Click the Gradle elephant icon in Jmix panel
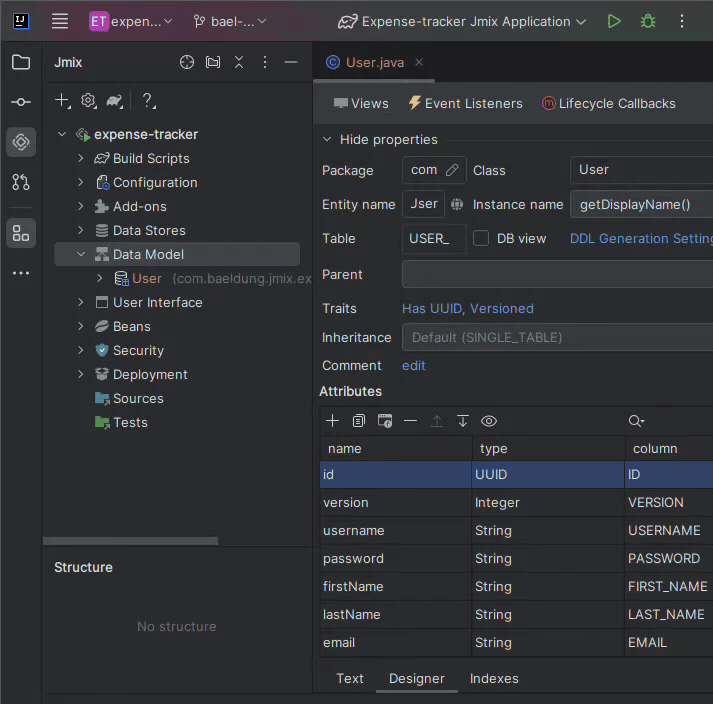 click(x=115, y=100)
